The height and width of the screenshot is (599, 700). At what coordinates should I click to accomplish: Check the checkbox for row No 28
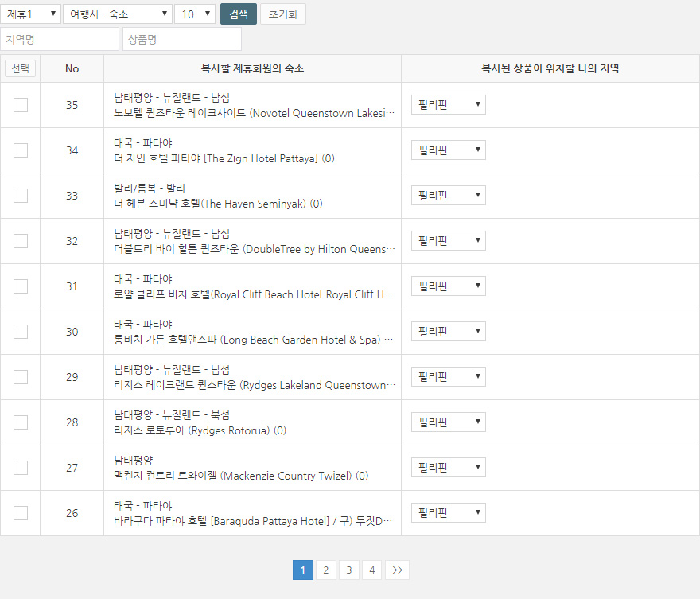click(x=21, y=422)
